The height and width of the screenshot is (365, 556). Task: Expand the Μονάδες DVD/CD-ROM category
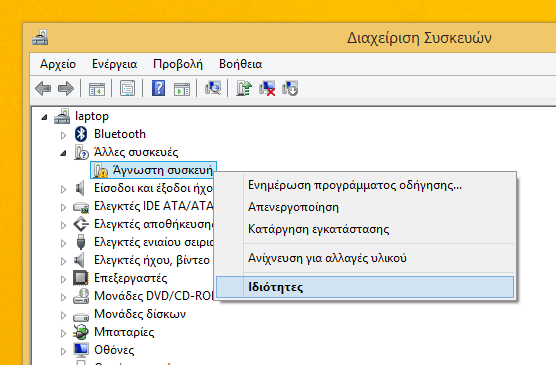click(x=63, y=297)
